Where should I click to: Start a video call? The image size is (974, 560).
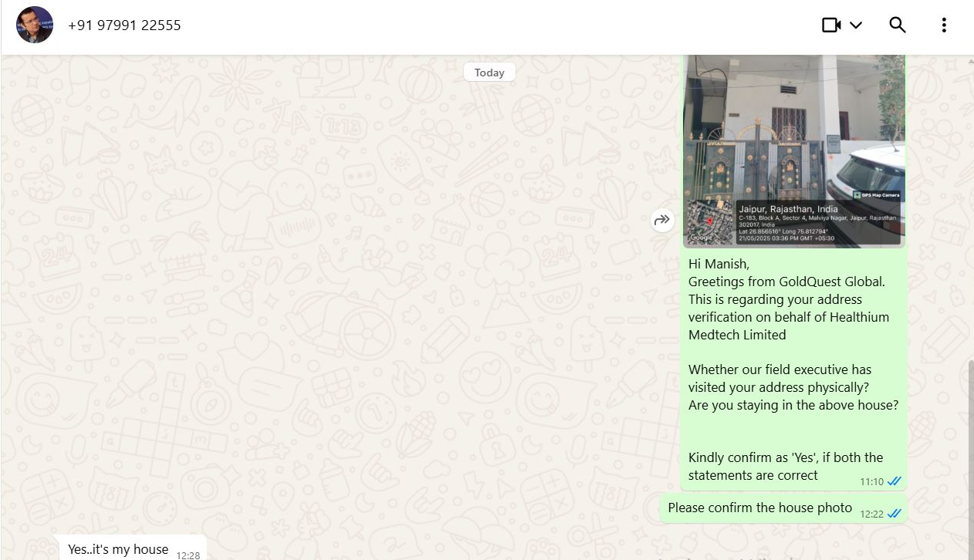pyautogui.click(x=831, y=25)
